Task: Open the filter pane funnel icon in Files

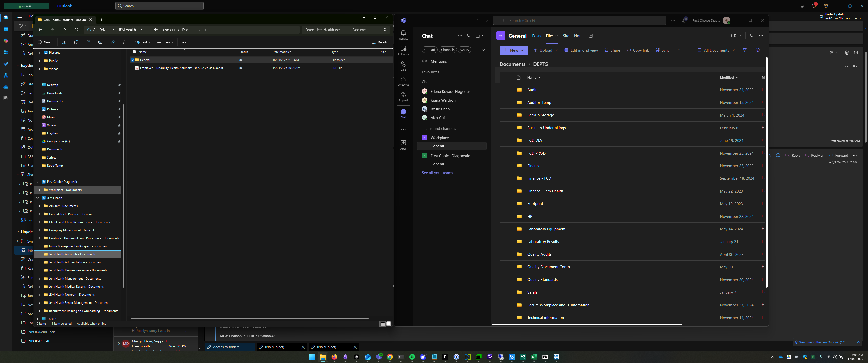Action: 745,50
